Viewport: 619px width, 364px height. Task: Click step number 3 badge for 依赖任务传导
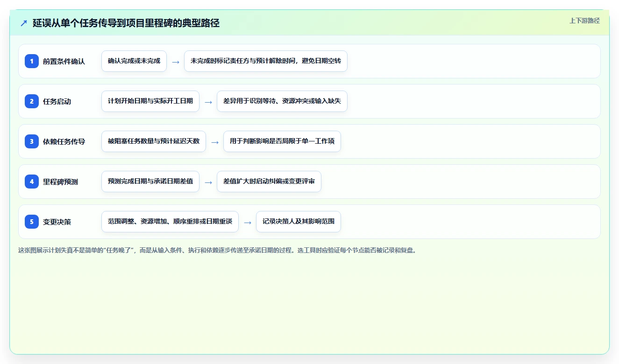click(32, 141)
